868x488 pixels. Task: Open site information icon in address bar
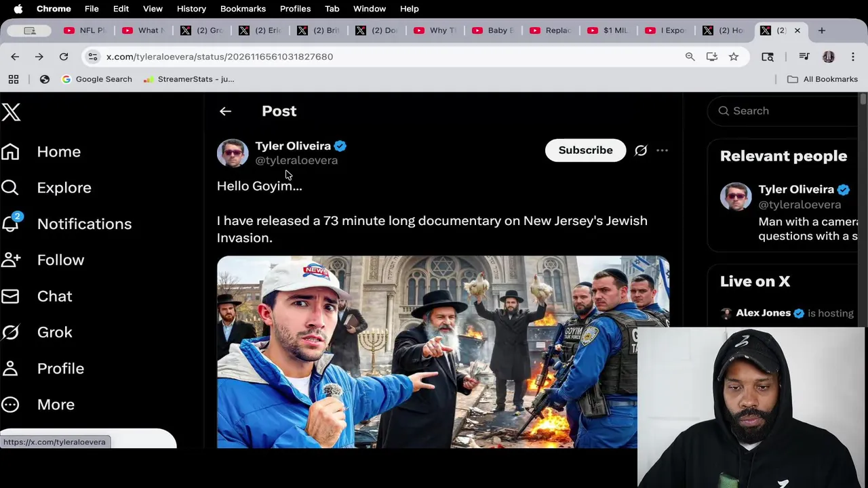(93, 57)
